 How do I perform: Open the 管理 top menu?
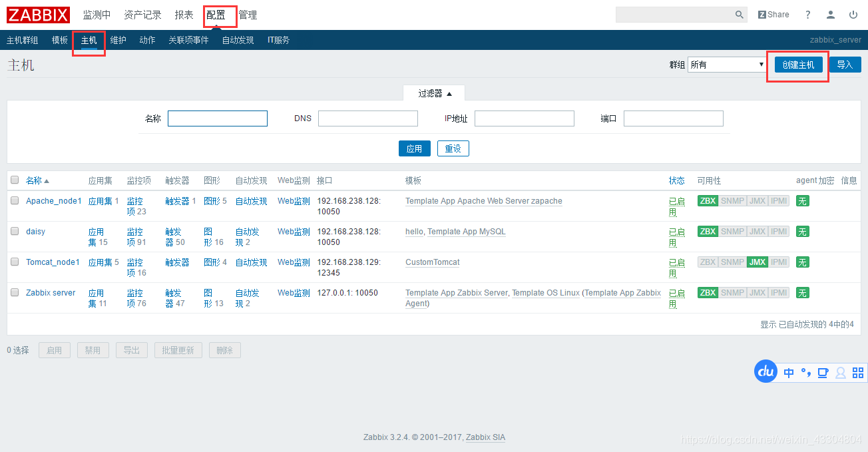pos(248,15)
